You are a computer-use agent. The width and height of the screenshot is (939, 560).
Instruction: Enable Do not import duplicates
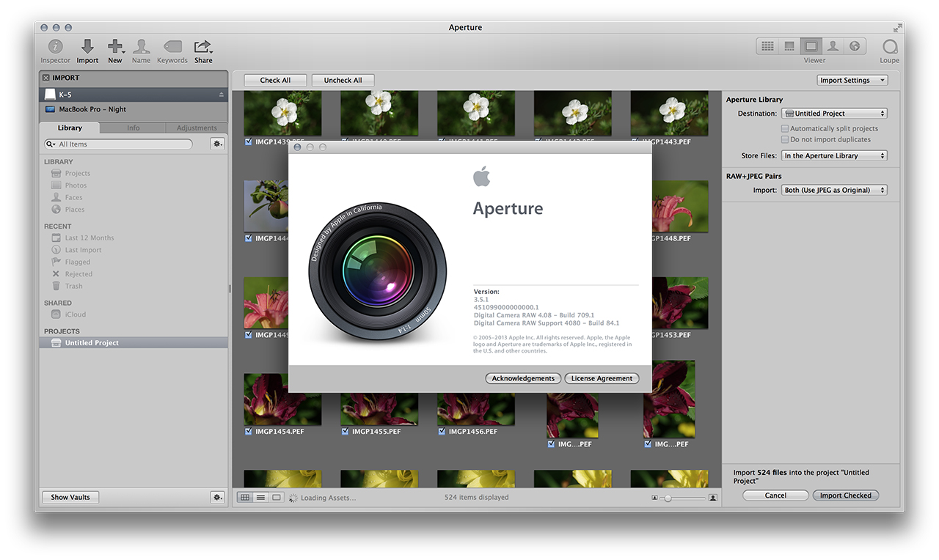click(785, 139)
